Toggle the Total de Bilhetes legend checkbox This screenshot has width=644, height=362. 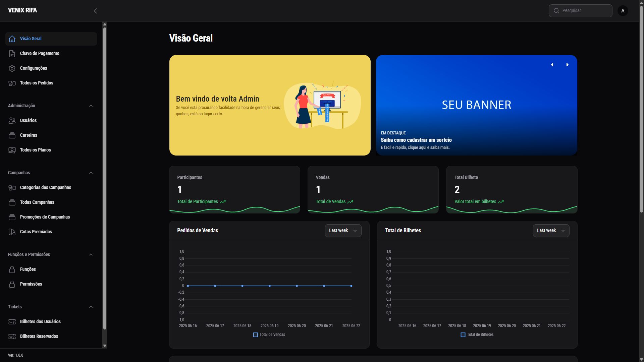(x=463, y=335)
